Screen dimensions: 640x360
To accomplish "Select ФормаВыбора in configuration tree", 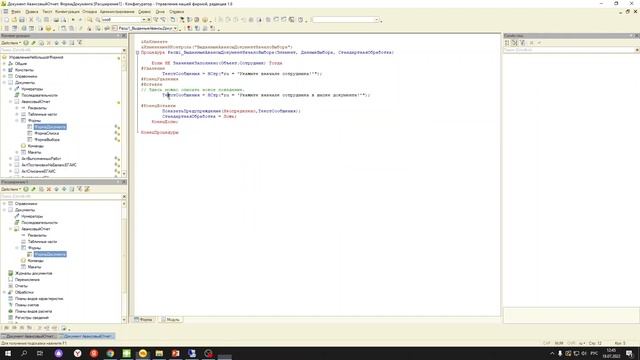I will pos(47,140).
